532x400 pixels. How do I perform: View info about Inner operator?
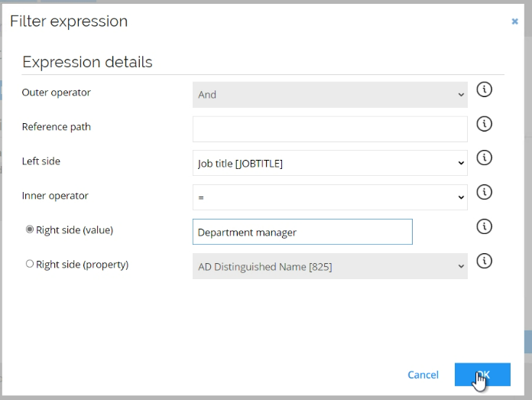pyautogui.click(x=484, y=192)
